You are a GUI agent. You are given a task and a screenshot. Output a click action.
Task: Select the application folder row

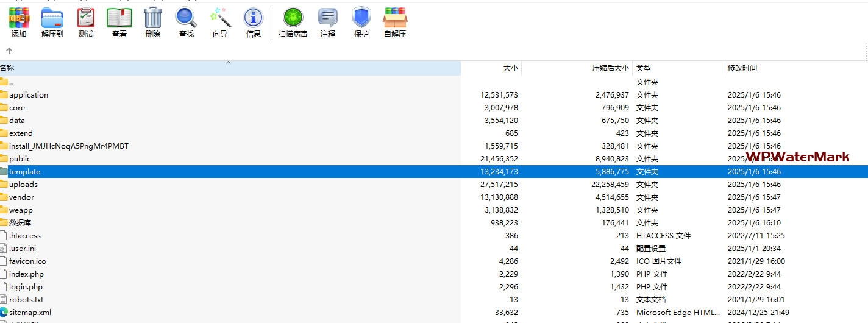click(29, 95)
